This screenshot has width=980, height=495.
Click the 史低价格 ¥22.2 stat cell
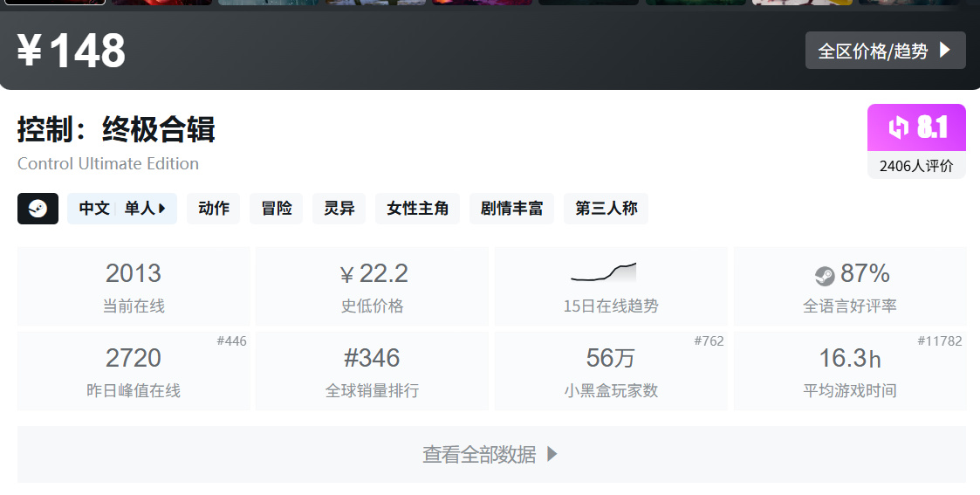pos(372,286)
